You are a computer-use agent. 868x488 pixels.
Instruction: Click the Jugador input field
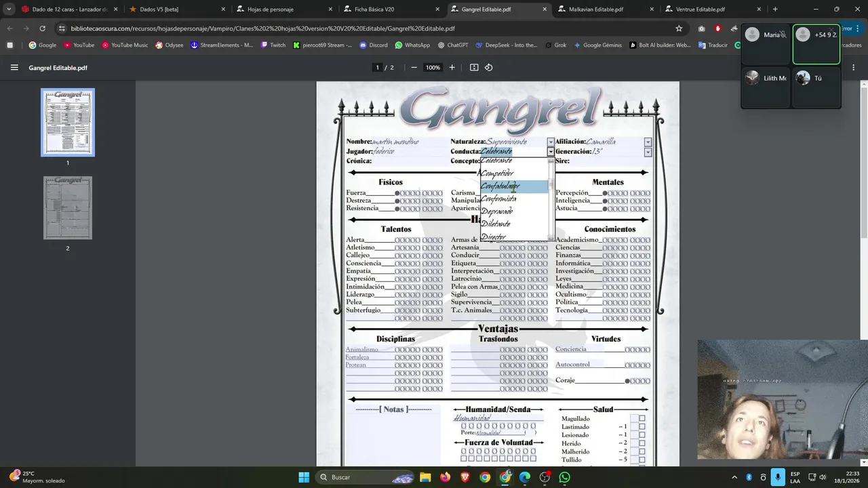coord(410,152)
